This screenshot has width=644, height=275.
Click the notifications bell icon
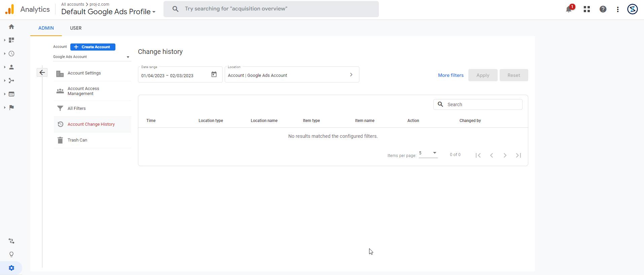[569, 9]
